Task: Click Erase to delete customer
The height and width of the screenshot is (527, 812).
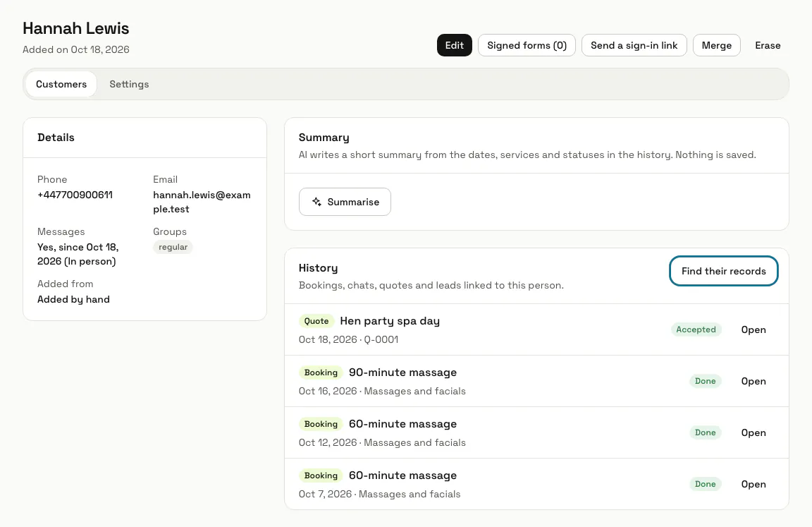Action: tap(768, 45)
